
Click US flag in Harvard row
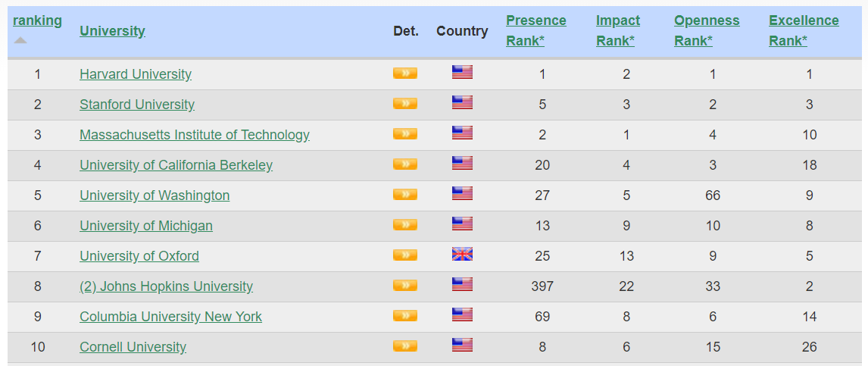click(462, 73)
